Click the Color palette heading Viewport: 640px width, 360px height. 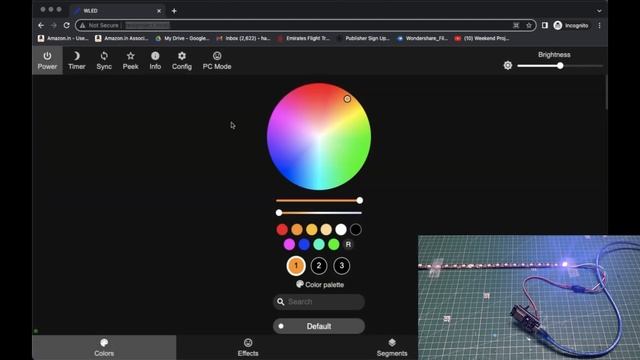coord(320,284)
